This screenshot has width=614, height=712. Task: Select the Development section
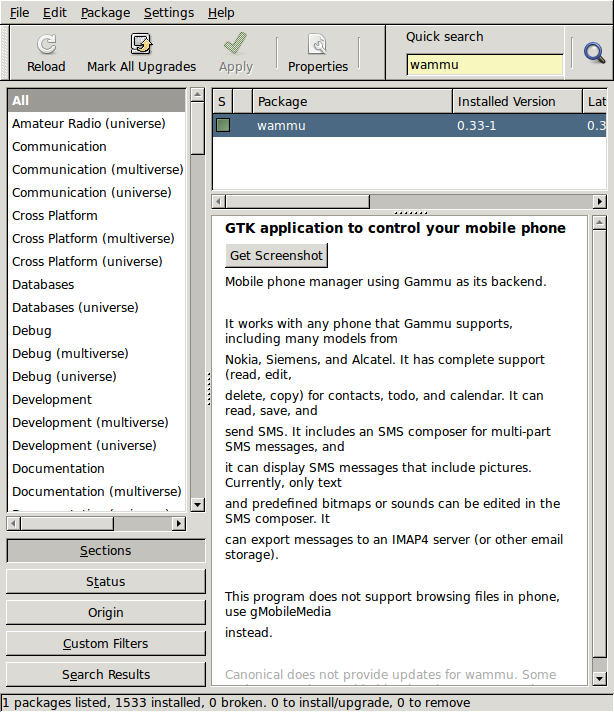tap(97, 400)
